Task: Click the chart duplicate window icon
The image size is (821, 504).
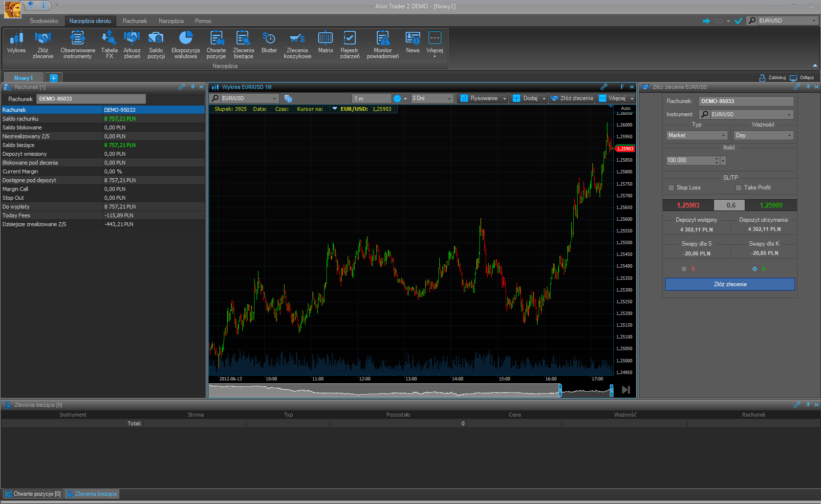Action: (x=288, y=99)
